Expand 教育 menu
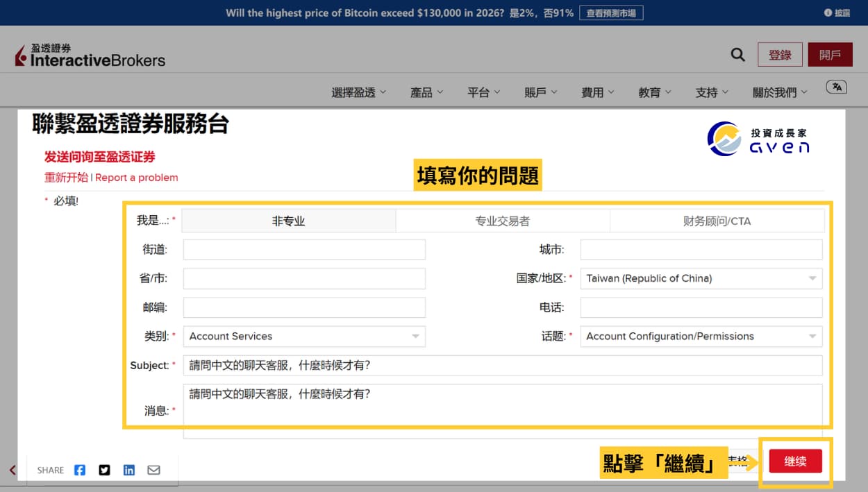Viewport: 868px width, 492px height. pos(655,92)
